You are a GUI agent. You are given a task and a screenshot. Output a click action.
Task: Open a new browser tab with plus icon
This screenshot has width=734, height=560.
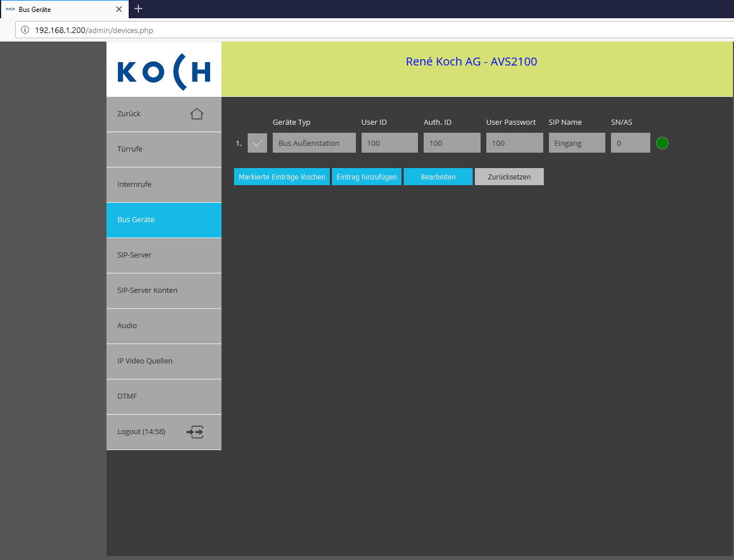(138, 9)
